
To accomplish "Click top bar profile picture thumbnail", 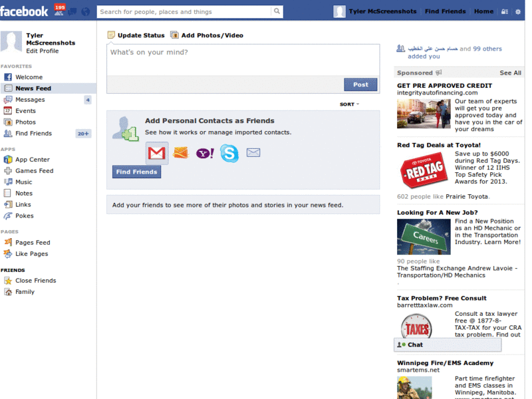I will click(339, 11).
